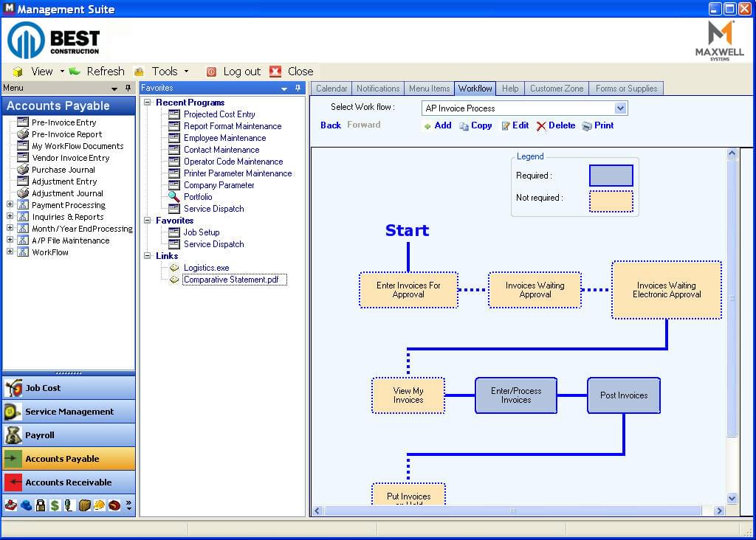Click Invoices Waiting Electronic Approval step

click(x=667, y=290)
